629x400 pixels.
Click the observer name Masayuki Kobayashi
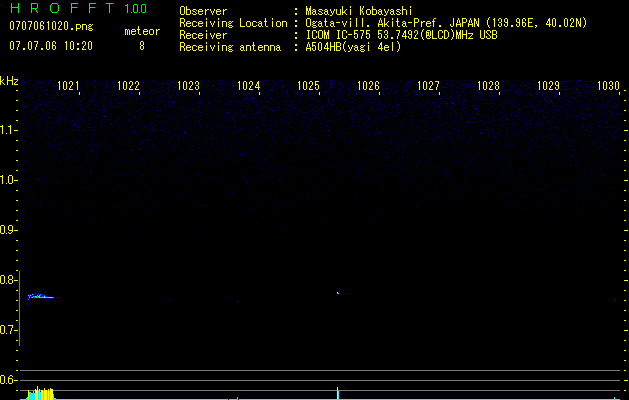tap(359, 11)
